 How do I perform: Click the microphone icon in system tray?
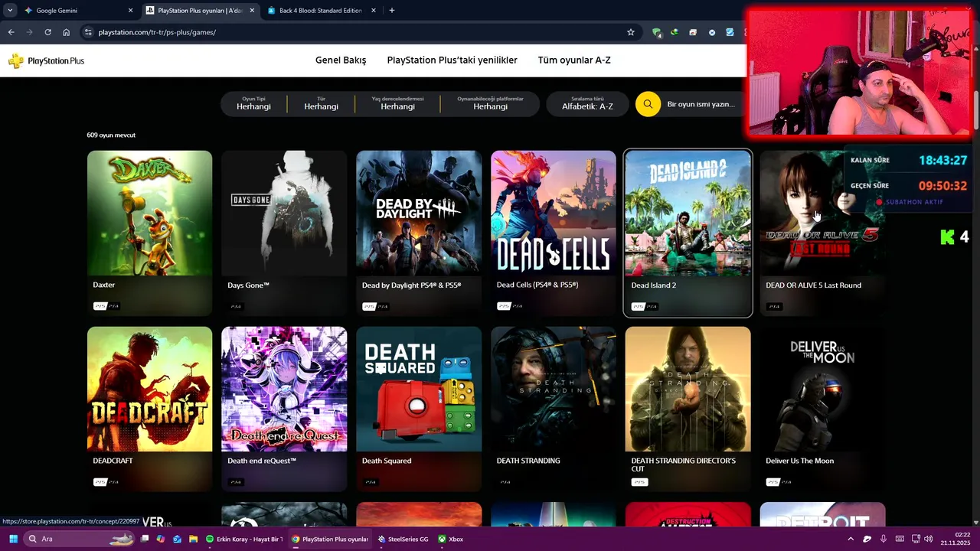[883, 539]
